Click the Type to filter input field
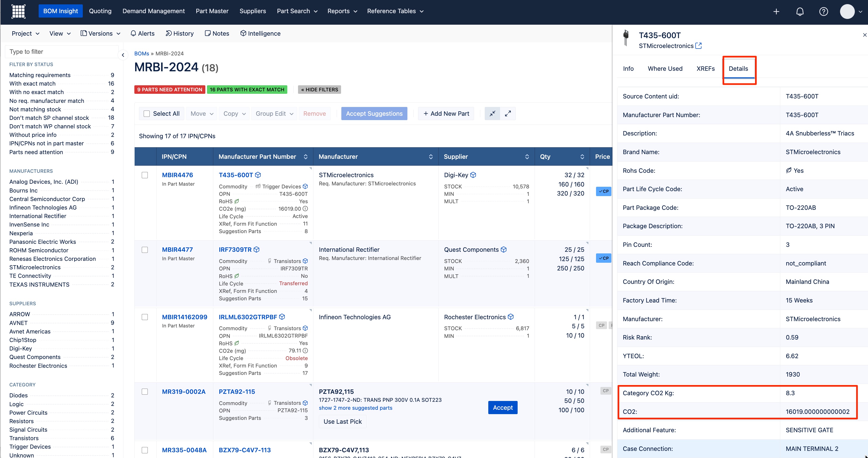 62,52
